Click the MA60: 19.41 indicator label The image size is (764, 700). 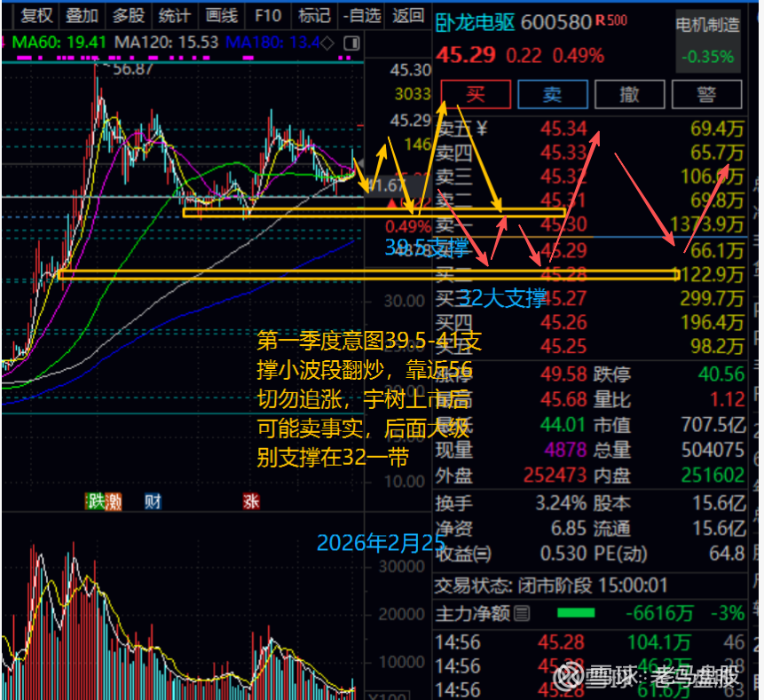59,43
